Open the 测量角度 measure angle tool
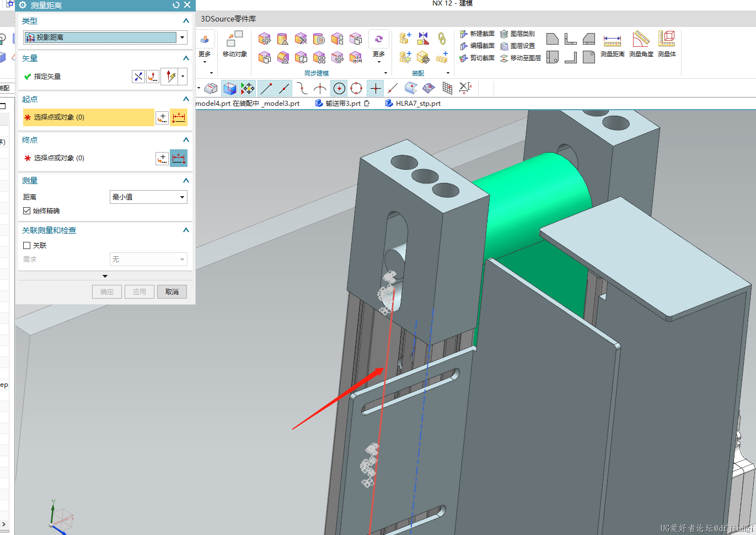Viewport: 756px width, 535px height. pos(641,44)
